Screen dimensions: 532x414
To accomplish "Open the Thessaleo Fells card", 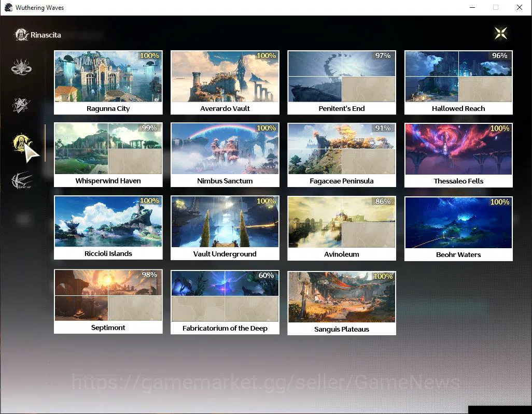I will click(x=458, y=155).
